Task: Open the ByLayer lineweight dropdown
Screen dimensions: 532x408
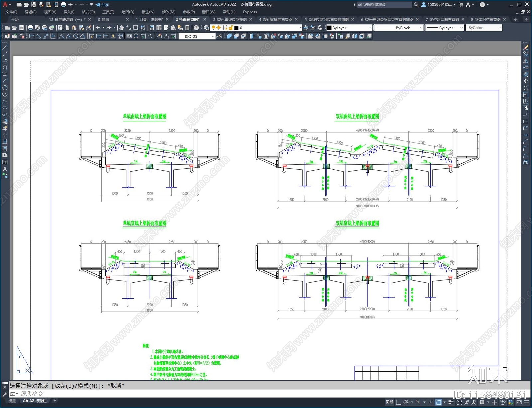Action: pyautogui.click(x=445, y=28)
